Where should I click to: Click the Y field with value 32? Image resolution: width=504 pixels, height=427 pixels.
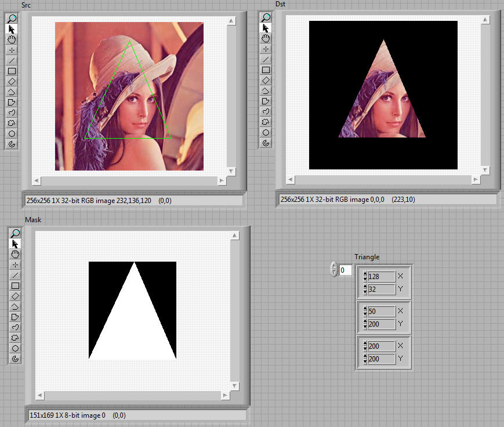tap(382, 289)
